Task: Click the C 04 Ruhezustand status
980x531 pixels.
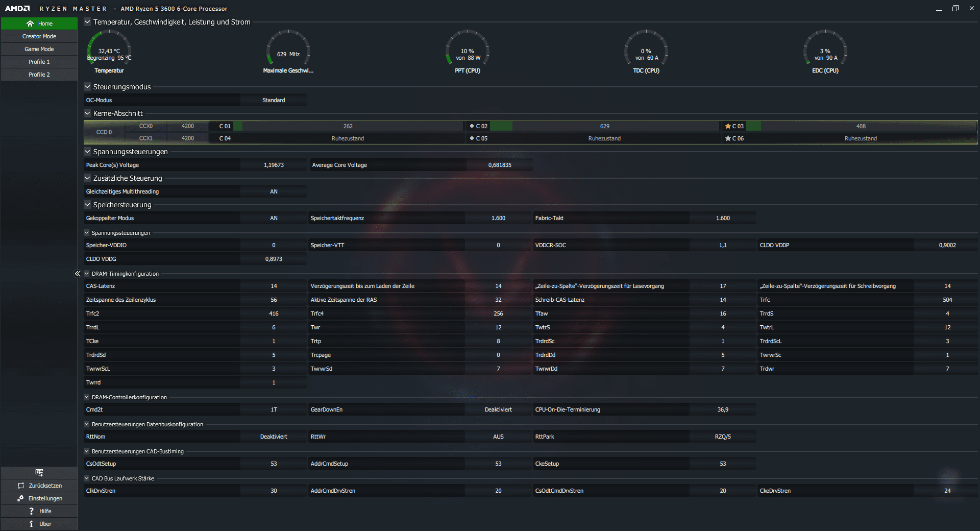Action: [348, 138]
